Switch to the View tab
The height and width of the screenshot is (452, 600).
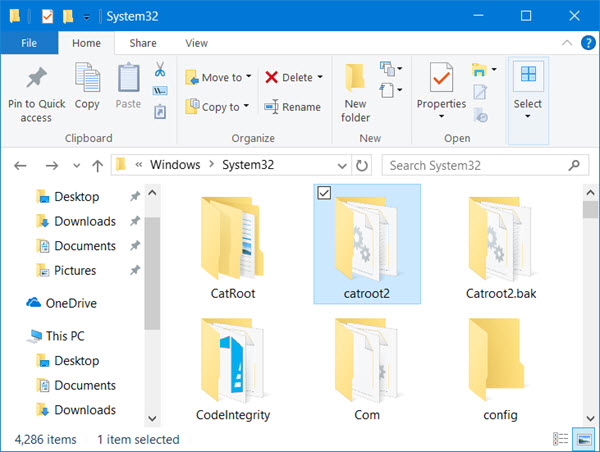(196, 43)
